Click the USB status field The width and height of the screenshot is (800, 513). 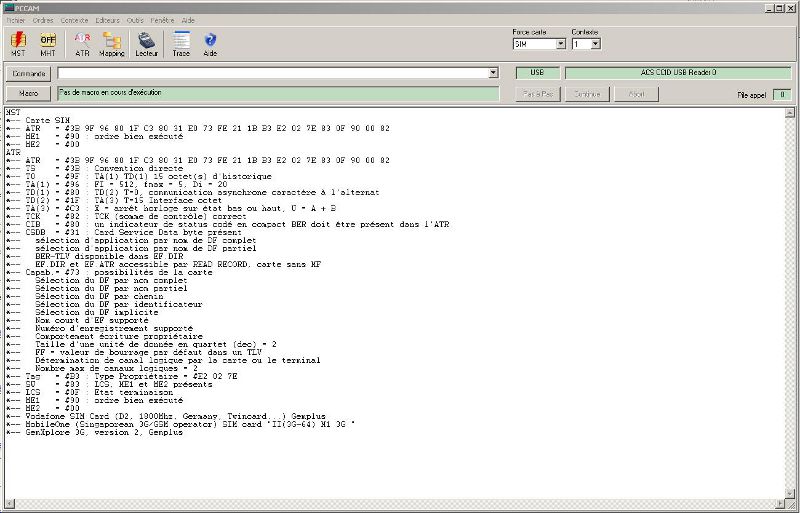pos(537,73)
